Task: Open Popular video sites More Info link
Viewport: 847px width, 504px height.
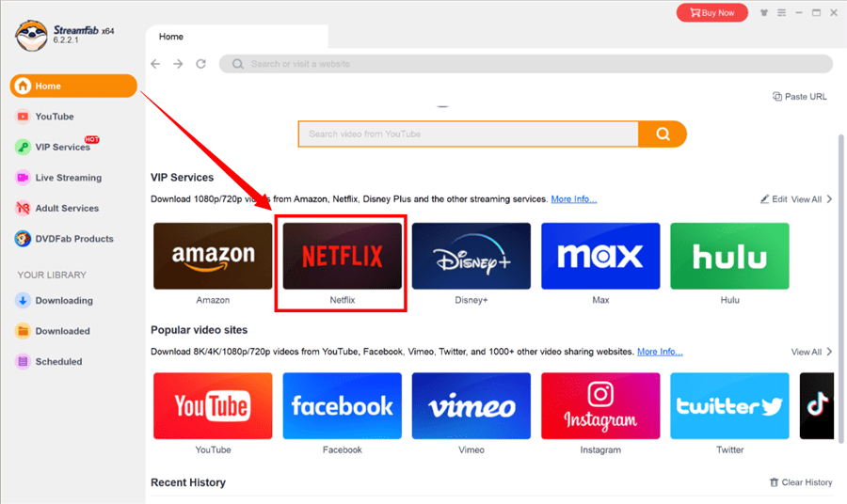Action: (660, 352)
